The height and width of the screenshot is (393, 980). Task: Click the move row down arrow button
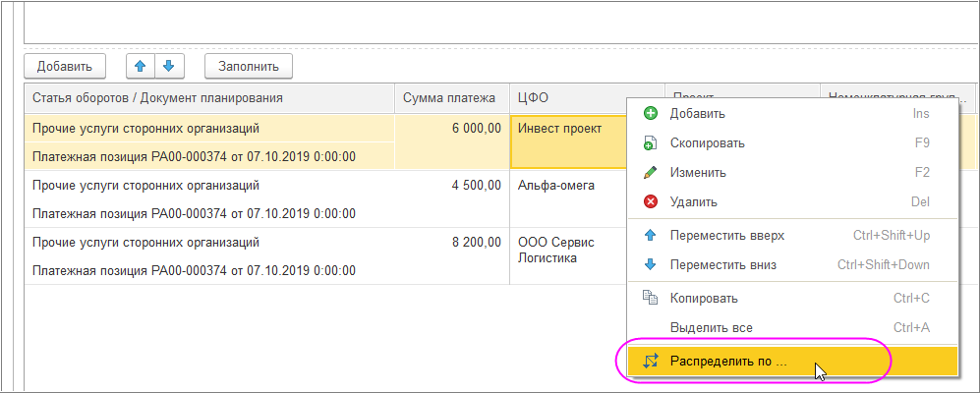(x=168, y=66)
